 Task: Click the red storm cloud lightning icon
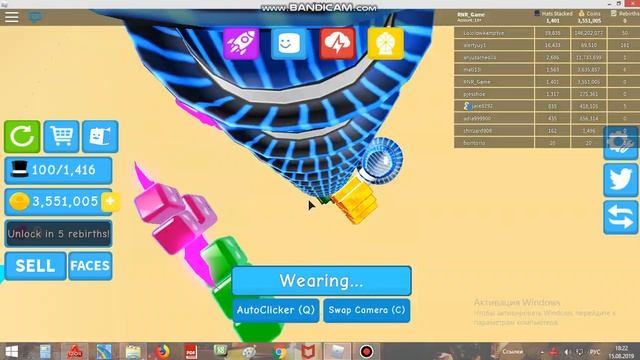click(337, 44)
